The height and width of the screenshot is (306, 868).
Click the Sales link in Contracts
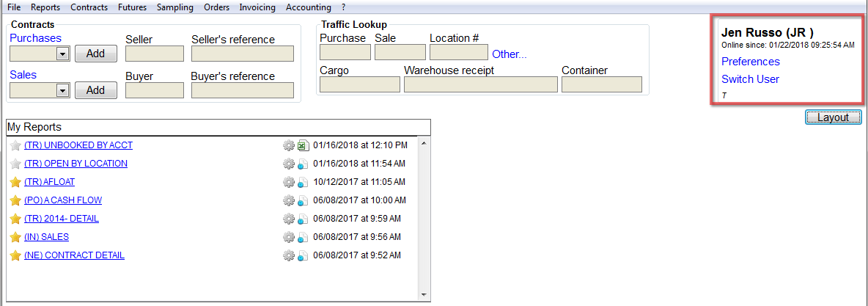click(x=23, y=75)
